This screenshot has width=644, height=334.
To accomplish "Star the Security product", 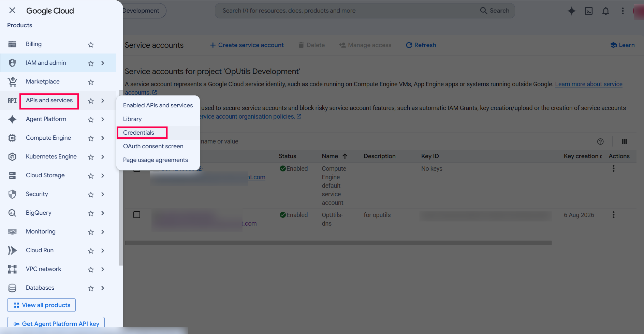I will 91,195.
